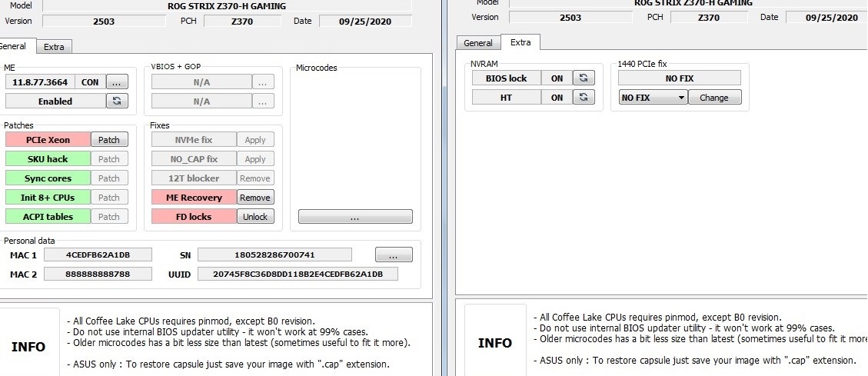This screenshot has height=376, width=868.
Task: Patch the PCIe Xeon entry
Action: tap(109, 139)
